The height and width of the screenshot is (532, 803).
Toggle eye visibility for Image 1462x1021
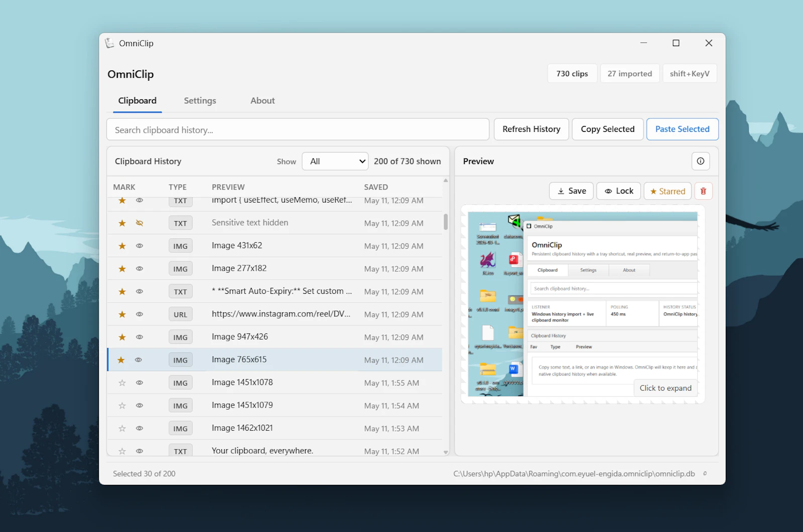140,428
